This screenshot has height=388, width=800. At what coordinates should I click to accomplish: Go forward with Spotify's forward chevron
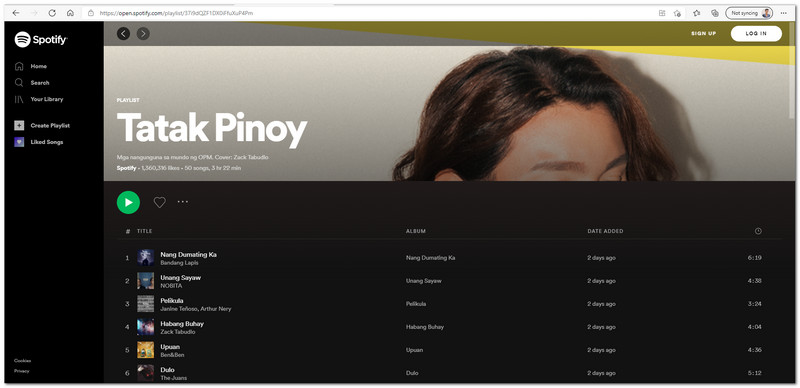pyautogui.click(x=143, y=34)
